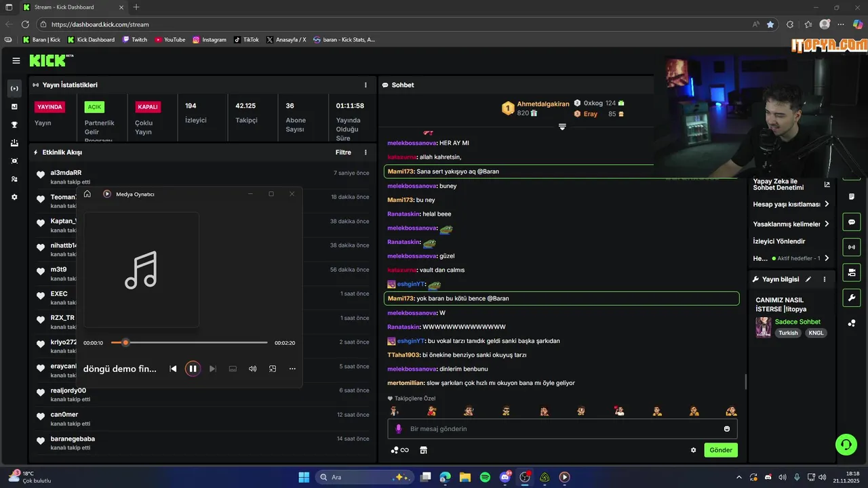Open chat settings gear next to Gönder
This screenshot has width=868, height=488.
pyautogui.click(x=693, y=450)
